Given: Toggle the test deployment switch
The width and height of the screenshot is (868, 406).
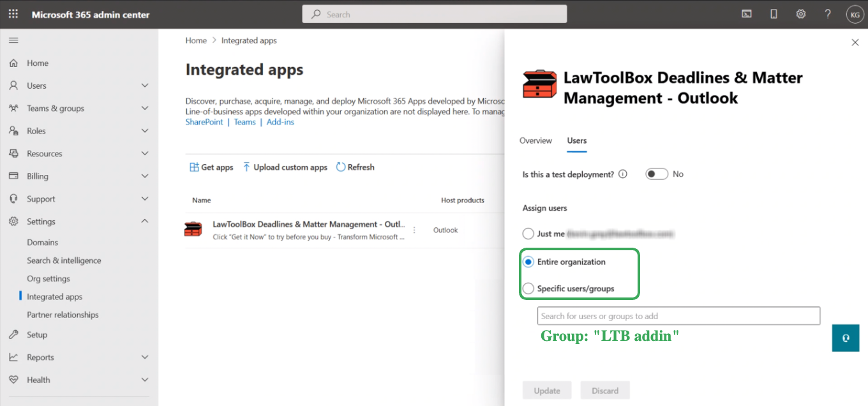Looking at the screenshot, I should tap(657, 174).
